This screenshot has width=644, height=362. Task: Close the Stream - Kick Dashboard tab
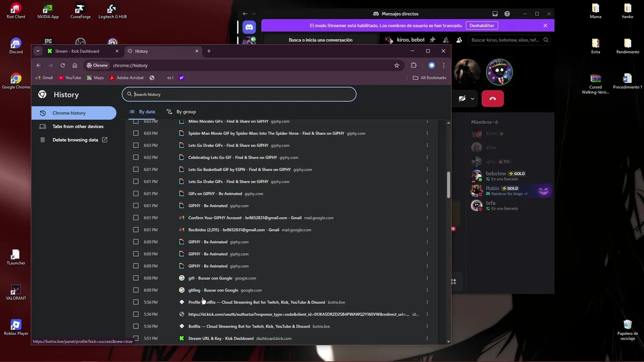[x=117, y=51]
